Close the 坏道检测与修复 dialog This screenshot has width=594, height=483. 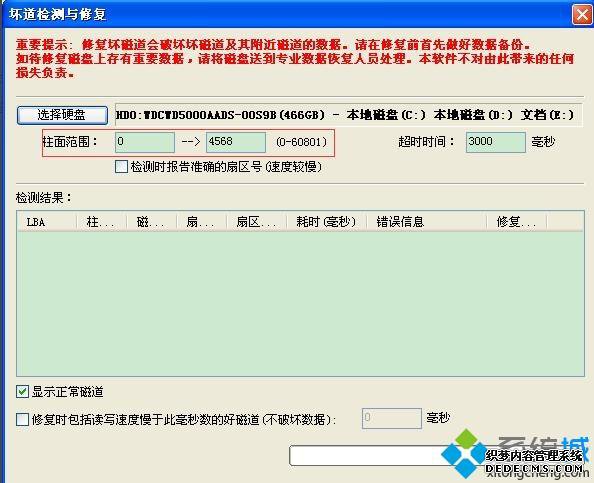[x=581, y=15]
